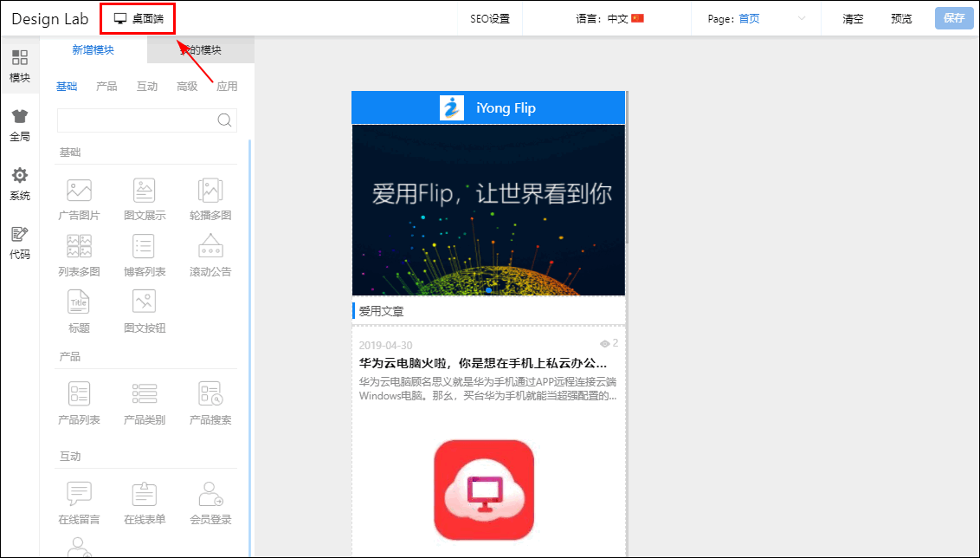Click the 预览 preview button
The height and width of the screenshot is (558, 980).
pyautogui.click(x=901, y=19)
